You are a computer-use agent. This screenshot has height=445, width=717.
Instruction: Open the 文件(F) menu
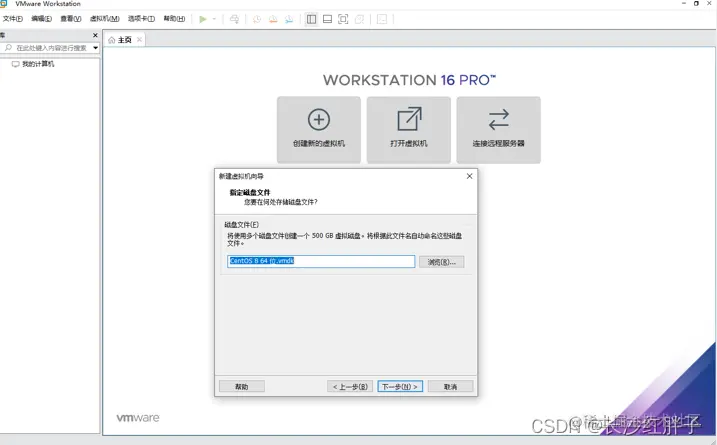(x=13, y=19)
